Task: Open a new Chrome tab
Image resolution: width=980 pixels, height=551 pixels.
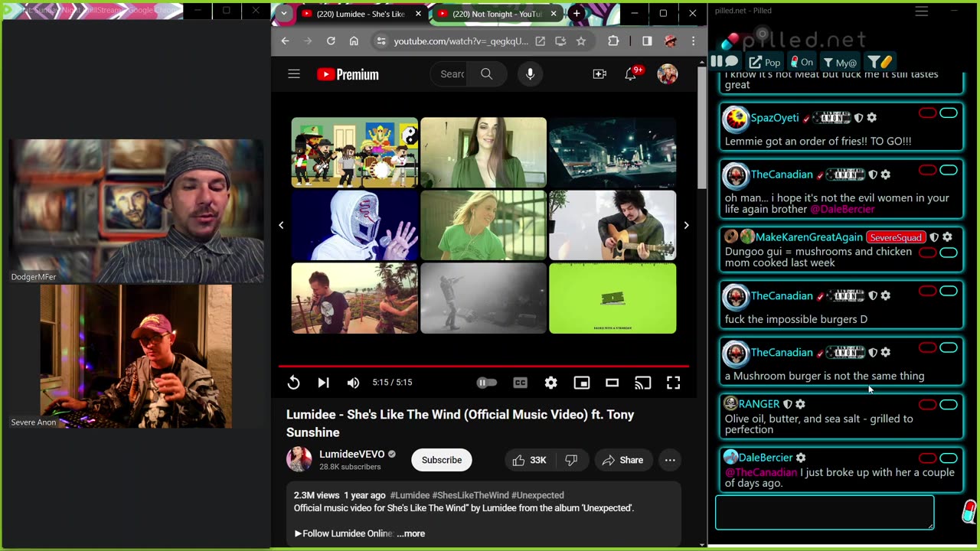Action: [577, 14]
